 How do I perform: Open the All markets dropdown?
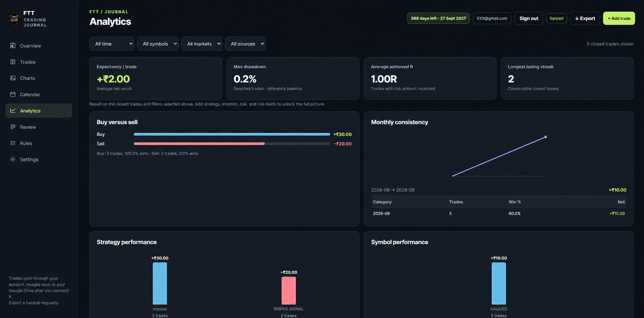pyautogui.click(x=202, y=44)
